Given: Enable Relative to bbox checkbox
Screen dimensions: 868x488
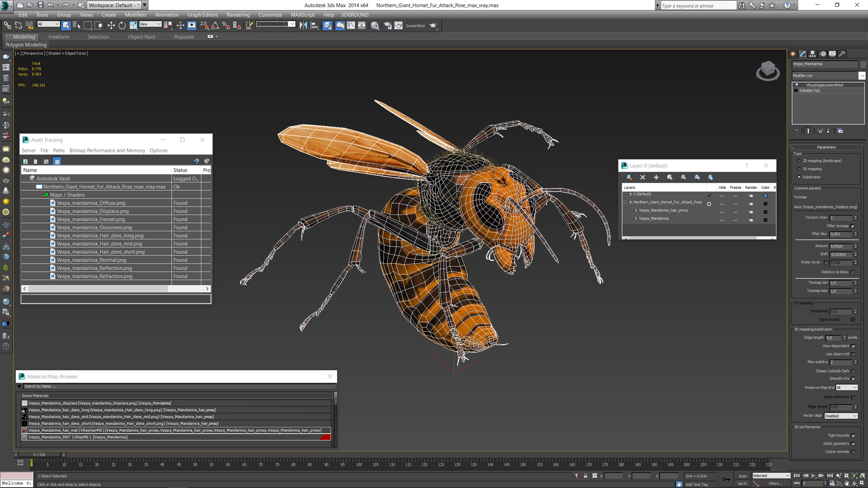Looking at the screenshot, I should [x=853, y=272].
